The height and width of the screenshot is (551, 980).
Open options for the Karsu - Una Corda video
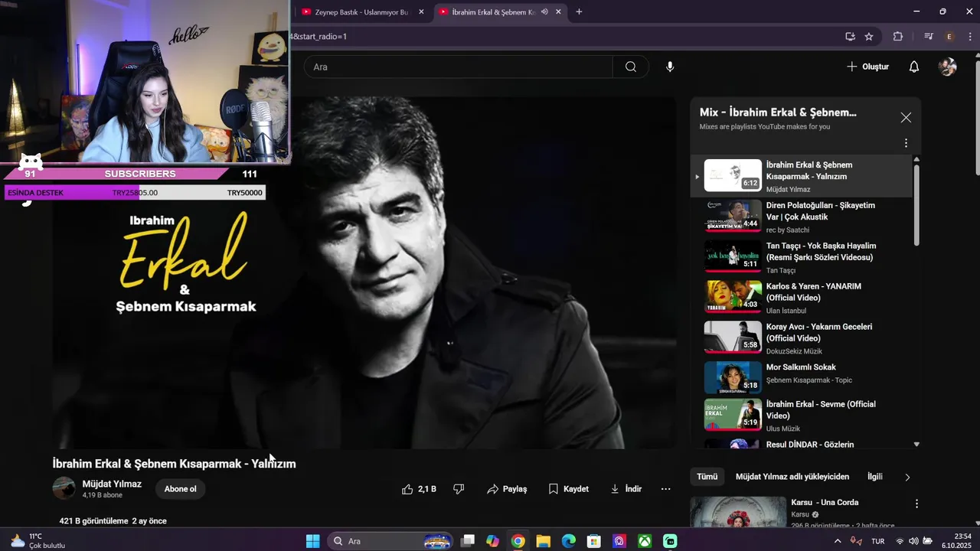coord(916,504)
